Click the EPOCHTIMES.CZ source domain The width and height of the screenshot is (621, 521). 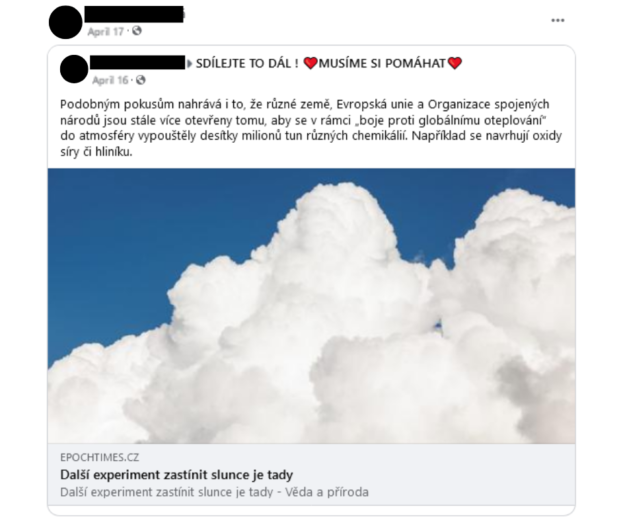[x=99, y=458]
